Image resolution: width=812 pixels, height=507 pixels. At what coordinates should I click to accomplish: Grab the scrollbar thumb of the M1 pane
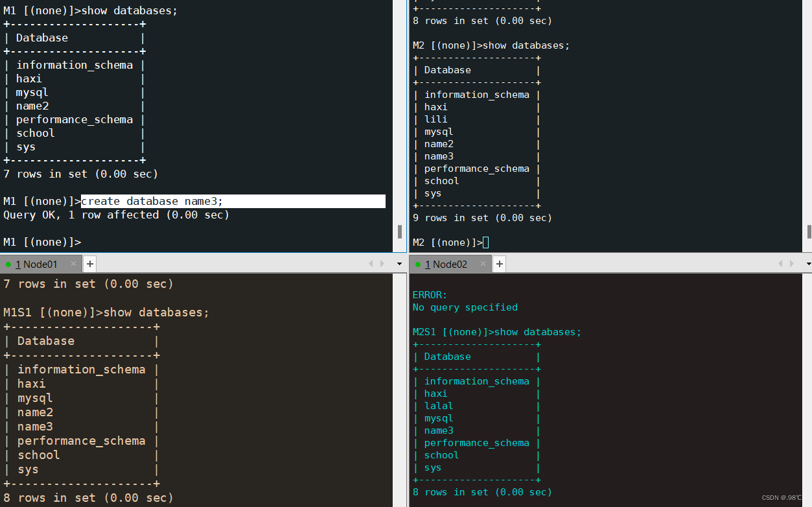pos(400,231)
